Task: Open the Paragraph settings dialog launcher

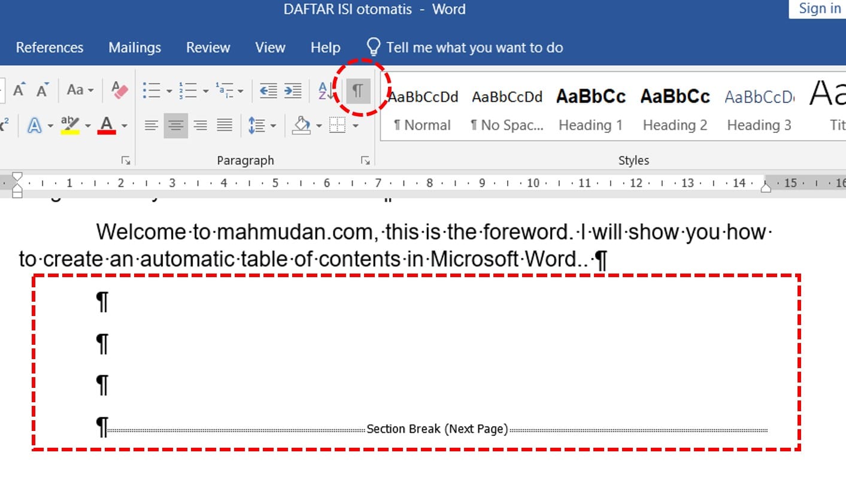Action: click(365, 160)
